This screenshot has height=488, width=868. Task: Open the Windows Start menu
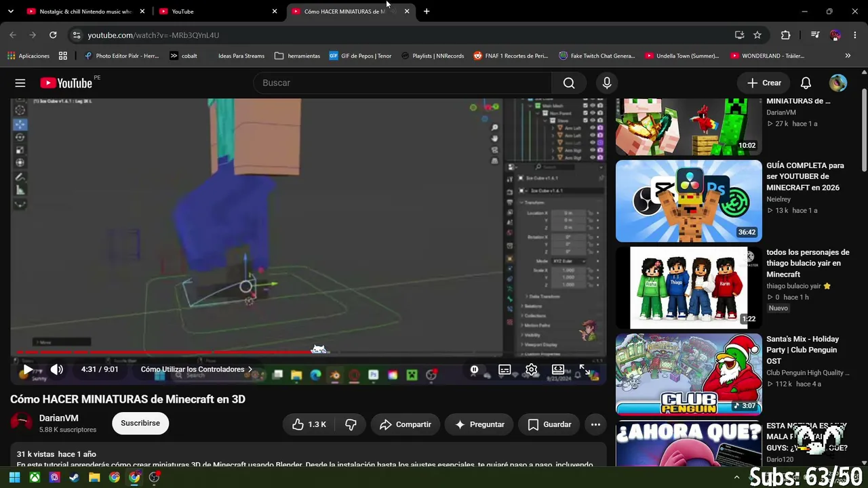(x=14, y=477)
